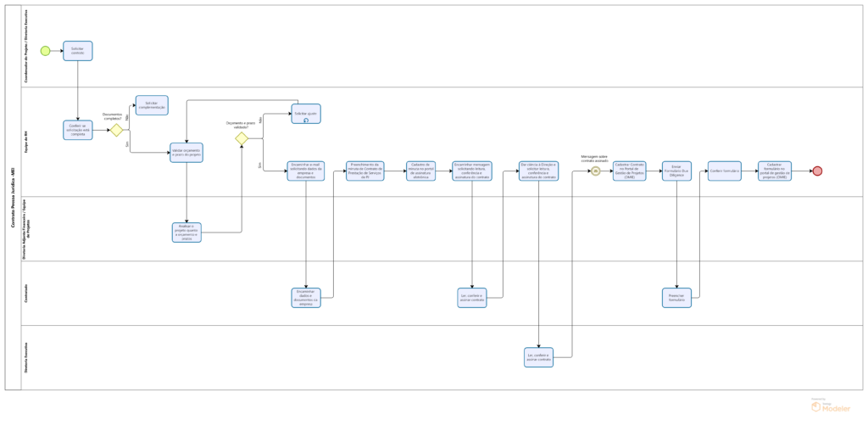Click the 'Conferir formulário' task box

tap(725, 171)
